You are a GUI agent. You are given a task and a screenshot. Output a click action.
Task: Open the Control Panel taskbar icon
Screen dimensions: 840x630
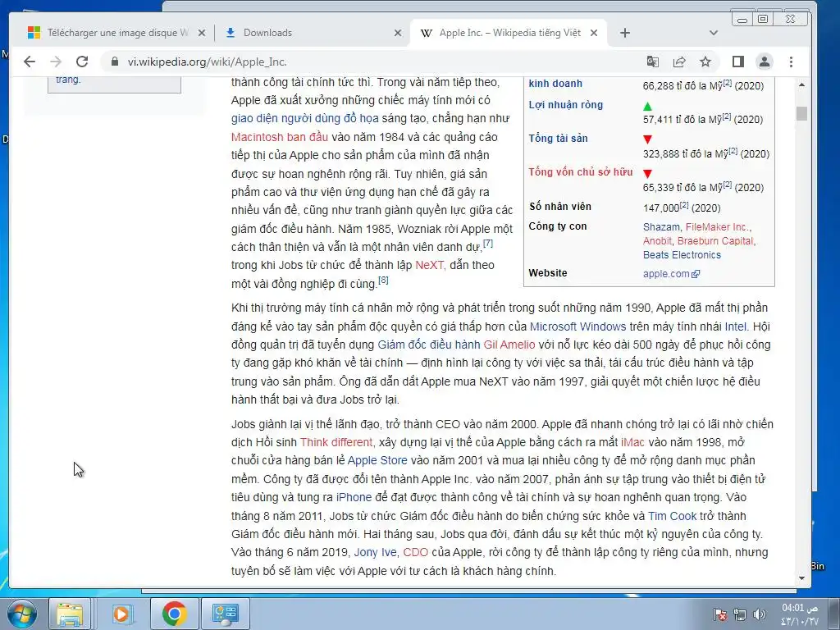coord(225,614)
